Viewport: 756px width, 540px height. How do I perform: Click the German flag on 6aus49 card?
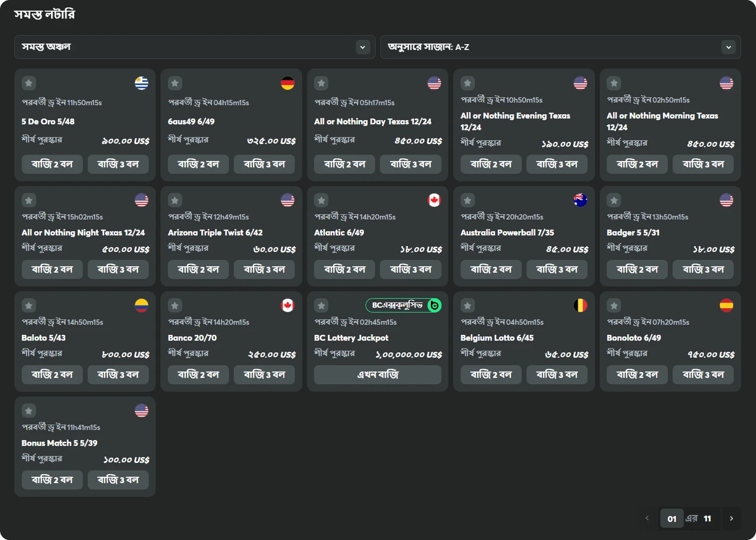[287, 83]
